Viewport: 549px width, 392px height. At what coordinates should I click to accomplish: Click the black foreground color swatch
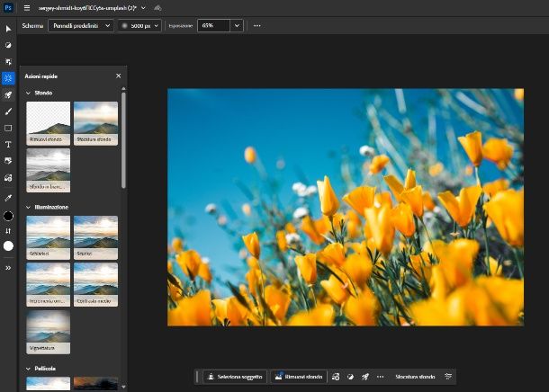click(8, 216)
